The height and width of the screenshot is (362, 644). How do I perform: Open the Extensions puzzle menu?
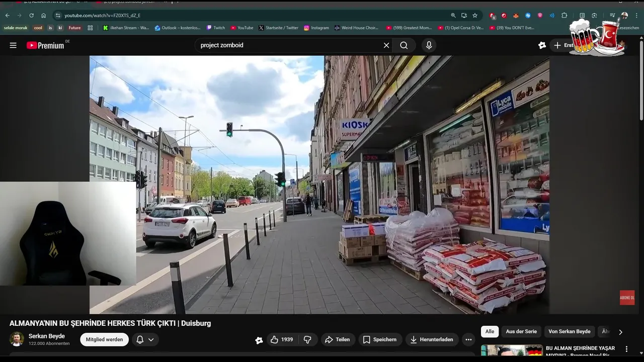564,16
